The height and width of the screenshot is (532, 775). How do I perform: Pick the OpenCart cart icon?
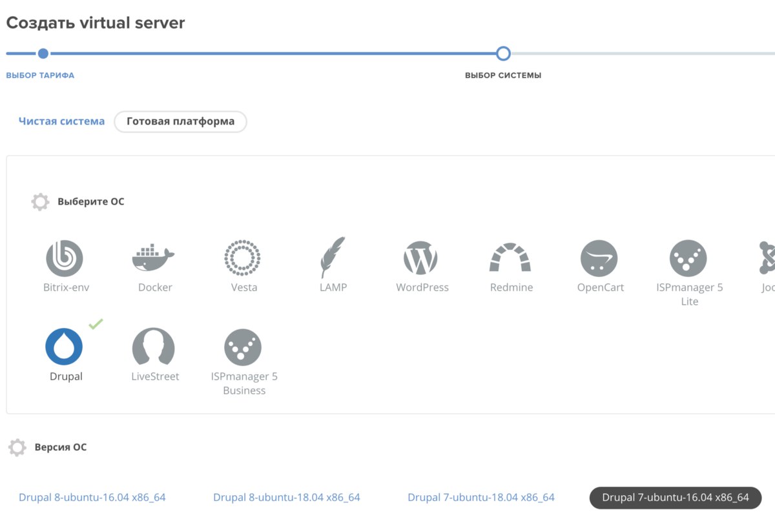599,258
